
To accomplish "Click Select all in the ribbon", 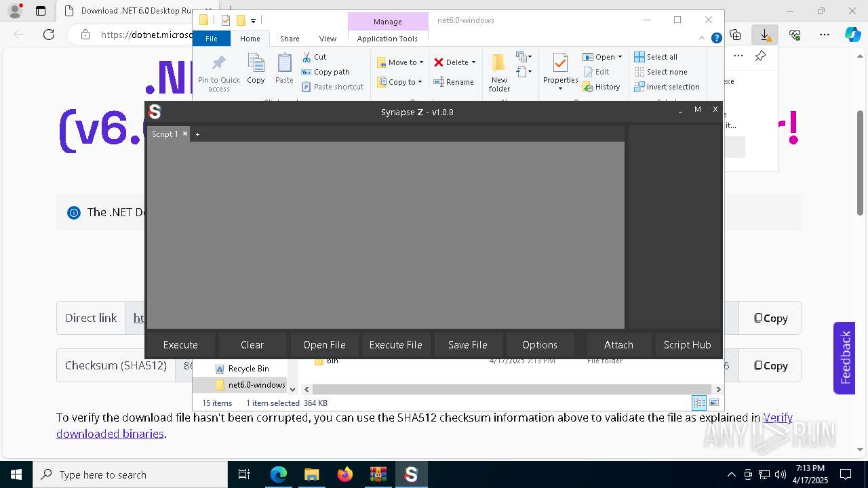I will [x=656, y=57].
